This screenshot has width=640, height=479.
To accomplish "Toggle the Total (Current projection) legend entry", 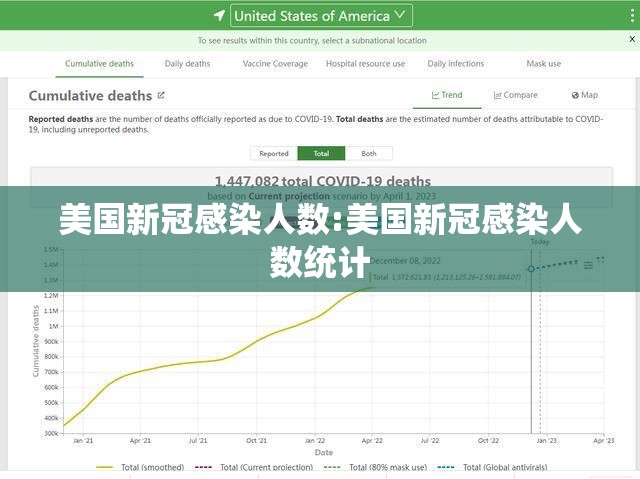I will tap(254, 467).
